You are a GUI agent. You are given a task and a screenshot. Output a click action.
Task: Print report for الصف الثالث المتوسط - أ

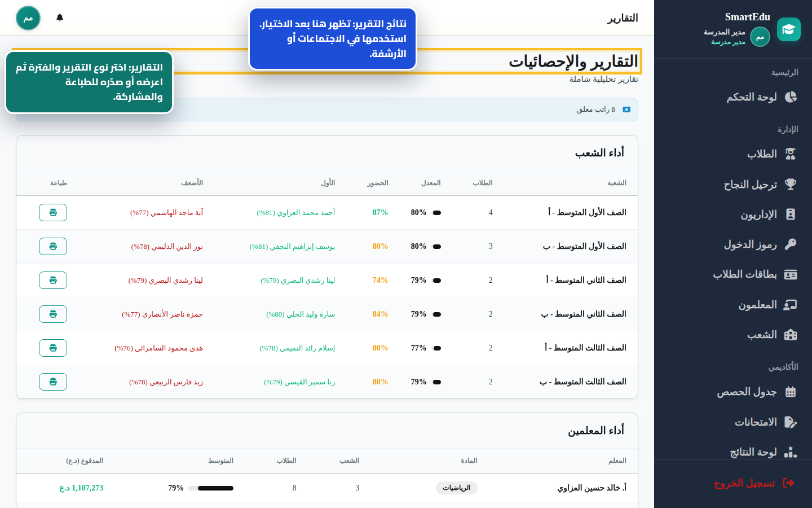[x=53, y=348]
